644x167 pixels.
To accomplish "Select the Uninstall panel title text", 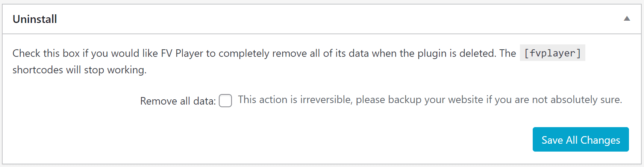I will (35, 19).
